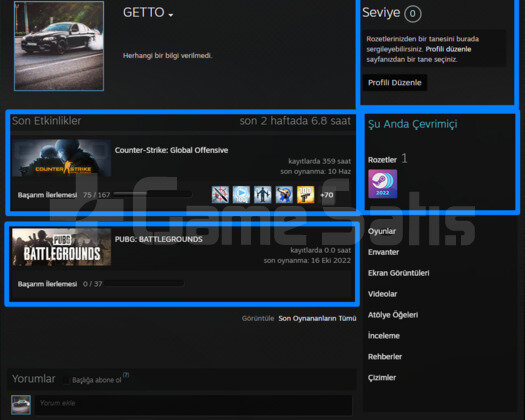
Task: Click the PUBG achievement progress bar 0 / 37
Action: (x=144, y=284)
